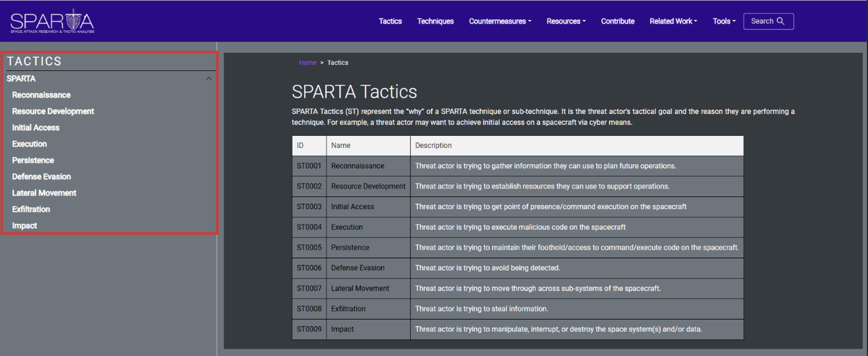Click the SPARTA logo
The image size is (868, 356).
pyautogui.click(x=52, y=21)
